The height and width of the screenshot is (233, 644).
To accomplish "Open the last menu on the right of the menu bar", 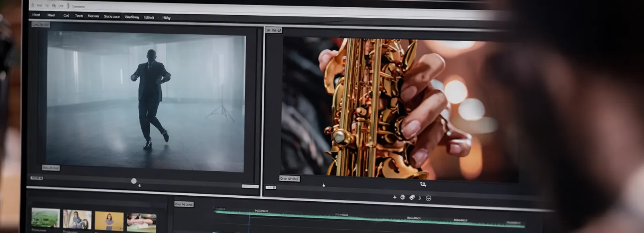I will pyautogui.click(x=167, y=18).
